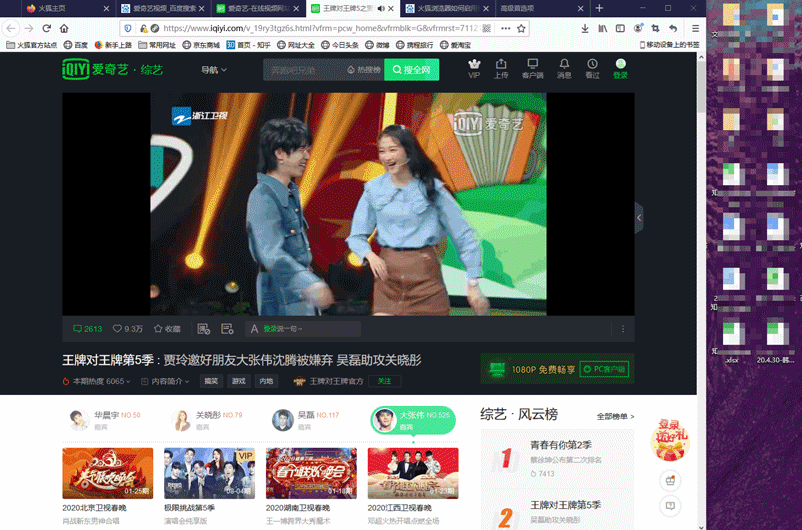The image size is (802, 530).
Task: Add video to favorites with star 收藏
Action: [x=167, y=329]
